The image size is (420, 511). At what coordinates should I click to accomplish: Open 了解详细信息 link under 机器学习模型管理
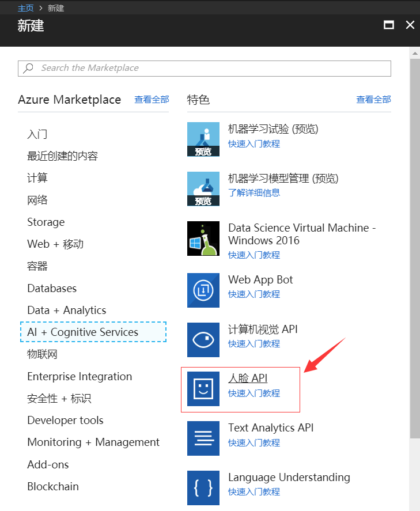tap(254, 192)
